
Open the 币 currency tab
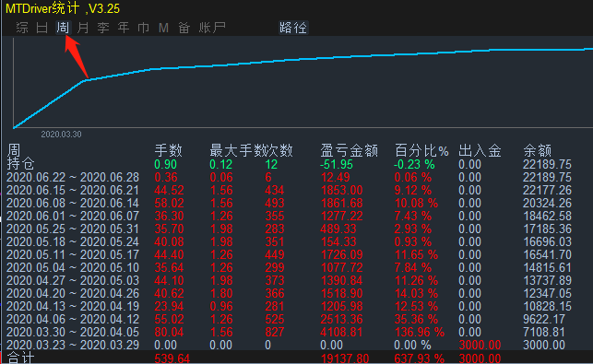click(x=143, y=28)
